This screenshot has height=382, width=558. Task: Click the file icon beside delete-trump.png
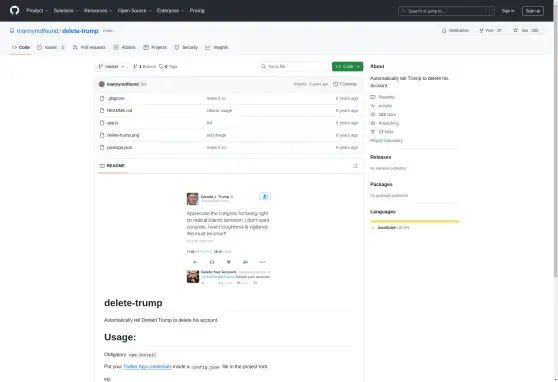102,135
